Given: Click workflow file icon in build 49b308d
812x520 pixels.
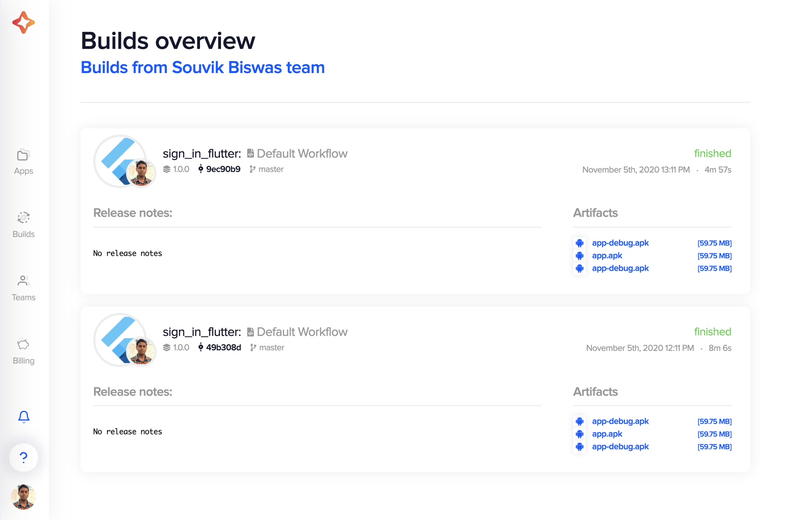Looking at the screenshot, I should coord(250,332).
